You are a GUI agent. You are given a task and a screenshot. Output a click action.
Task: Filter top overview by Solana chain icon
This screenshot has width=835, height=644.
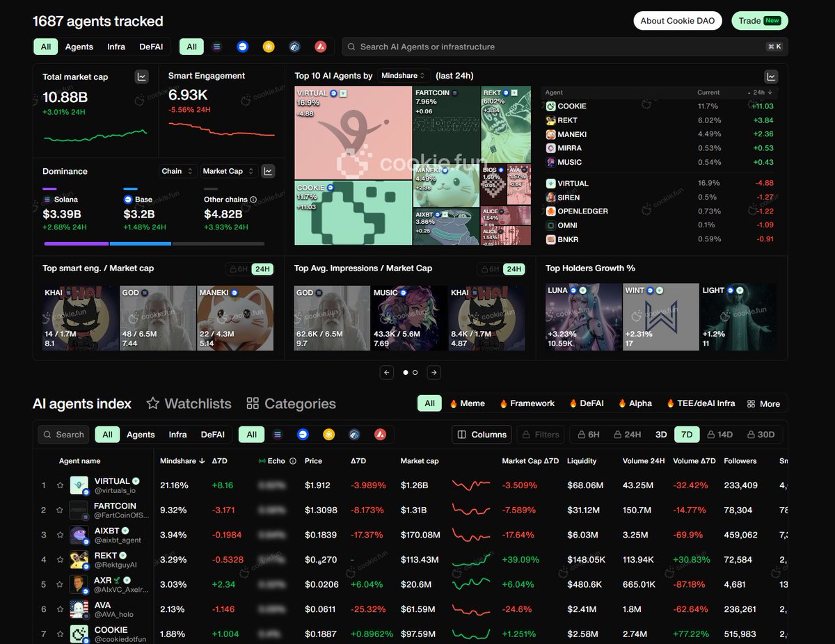(x=216, y=47)
